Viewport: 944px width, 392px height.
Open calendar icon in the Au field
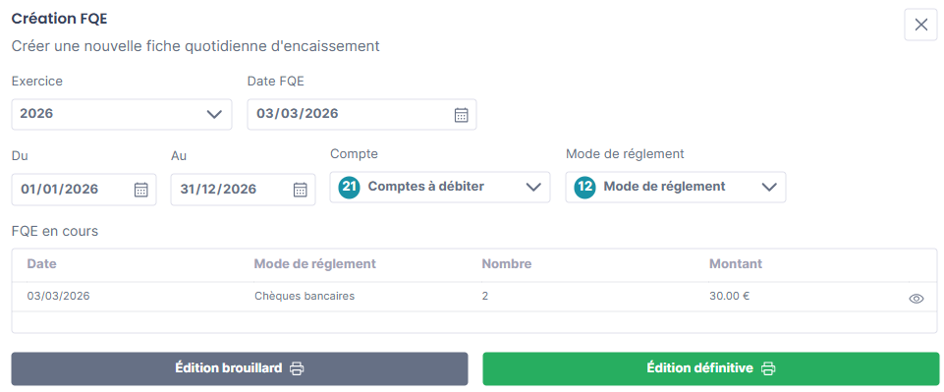pos(300,189)
